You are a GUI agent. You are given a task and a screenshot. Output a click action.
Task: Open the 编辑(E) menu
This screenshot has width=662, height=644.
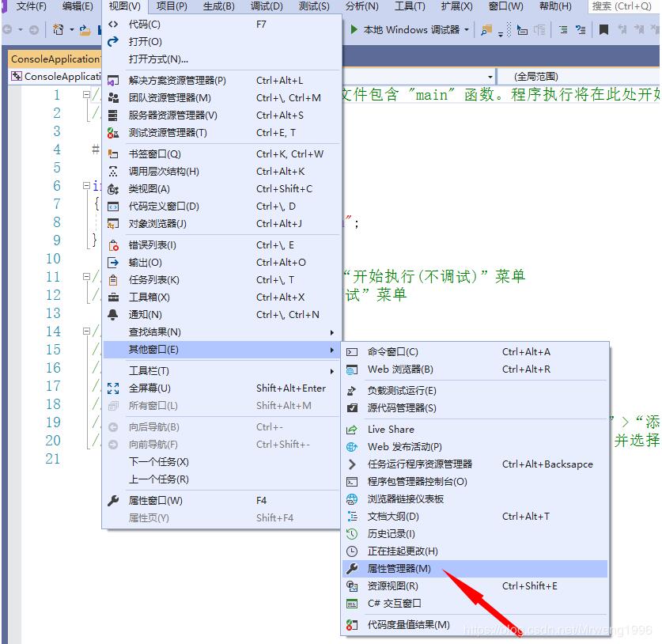(x=78, y=6)
